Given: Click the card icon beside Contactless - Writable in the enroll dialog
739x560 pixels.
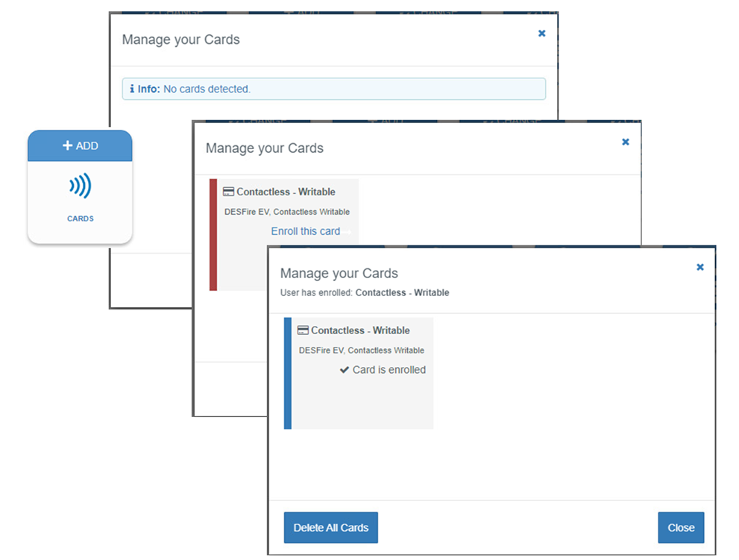Looking at the screenshot, I should 229,192.
